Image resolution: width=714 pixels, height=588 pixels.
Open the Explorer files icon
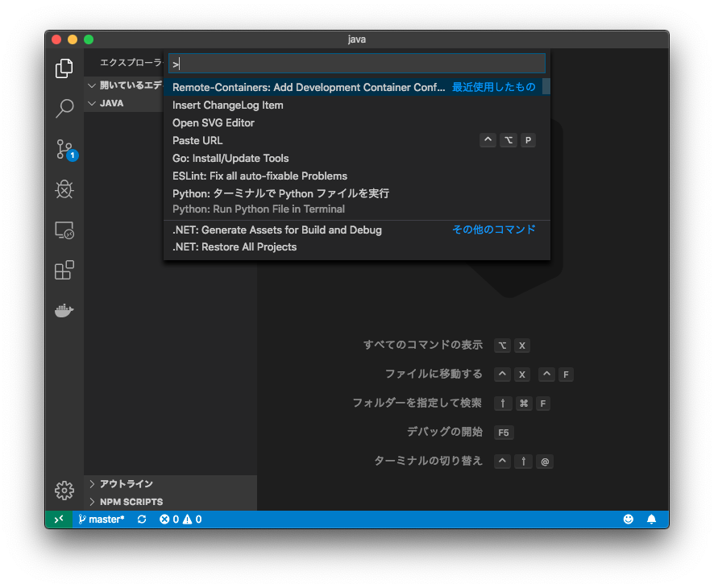coord(64,68)
